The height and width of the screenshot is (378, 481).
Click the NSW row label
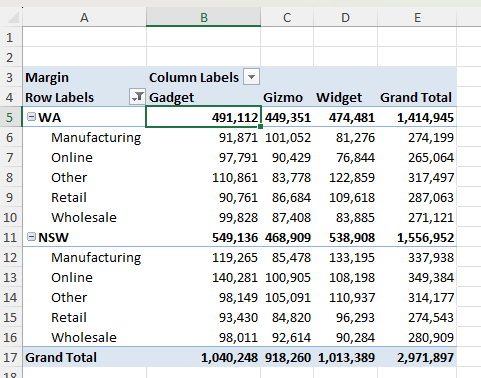coord(53,237)
